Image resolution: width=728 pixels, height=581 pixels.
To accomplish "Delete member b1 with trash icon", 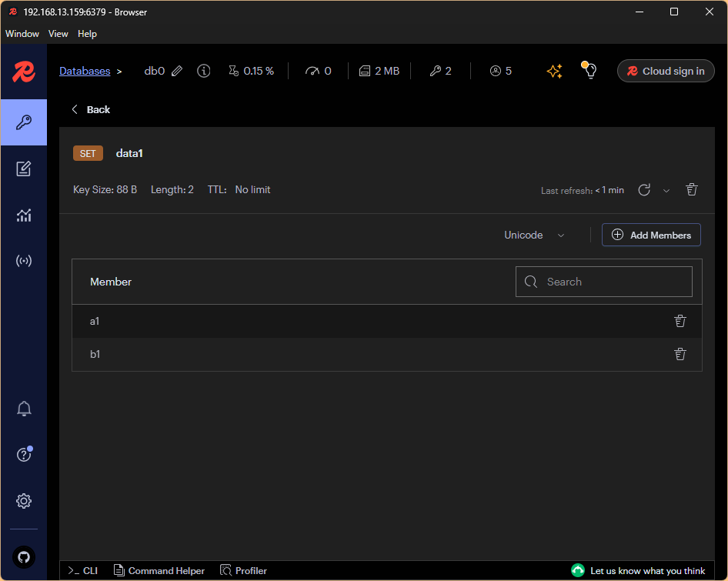I will point(680,354).
